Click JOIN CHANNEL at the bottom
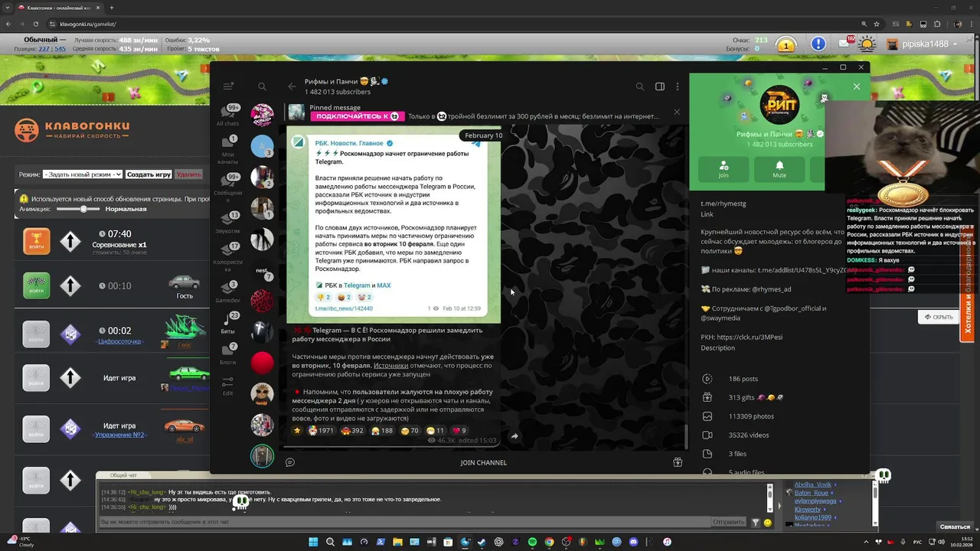 (x=483, y=462)
